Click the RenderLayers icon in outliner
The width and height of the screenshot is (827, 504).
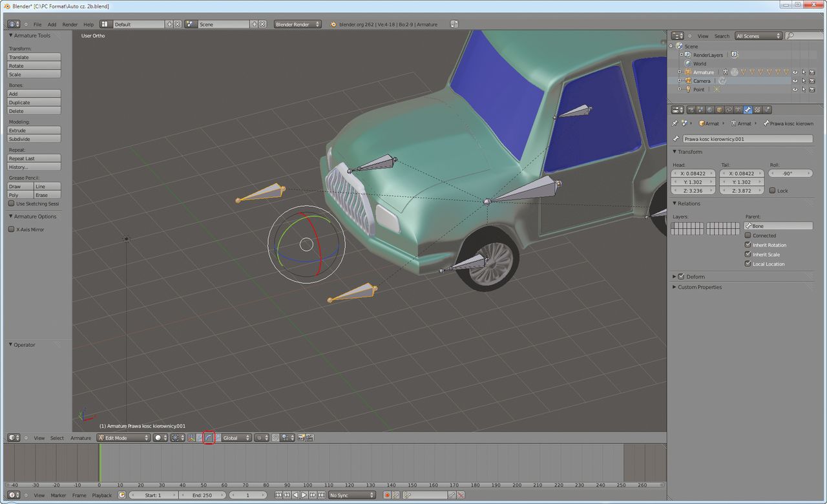click(688, 55)
